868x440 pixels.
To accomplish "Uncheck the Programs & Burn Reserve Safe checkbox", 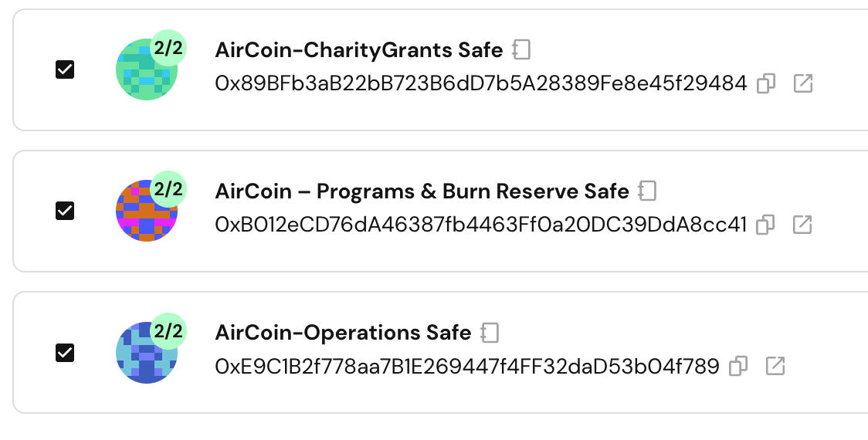I will pyautogui.click(x=65, y=211).
